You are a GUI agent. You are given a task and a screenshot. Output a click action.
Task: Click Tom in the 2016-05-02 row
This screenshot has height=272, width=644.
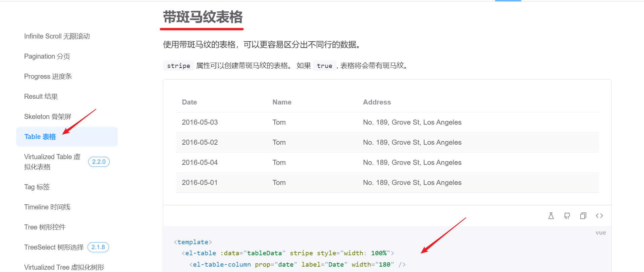(279, 142)
